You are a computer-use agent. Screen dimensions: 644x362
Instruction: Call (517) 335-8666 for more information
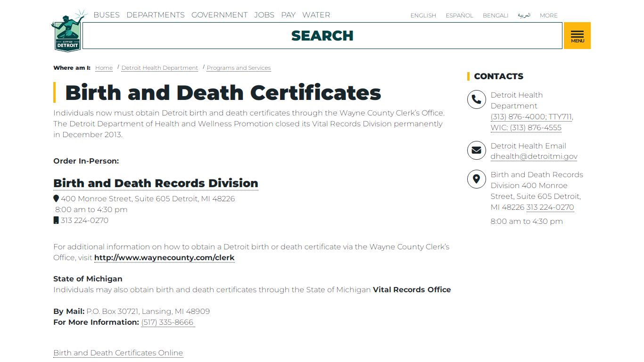167,322
